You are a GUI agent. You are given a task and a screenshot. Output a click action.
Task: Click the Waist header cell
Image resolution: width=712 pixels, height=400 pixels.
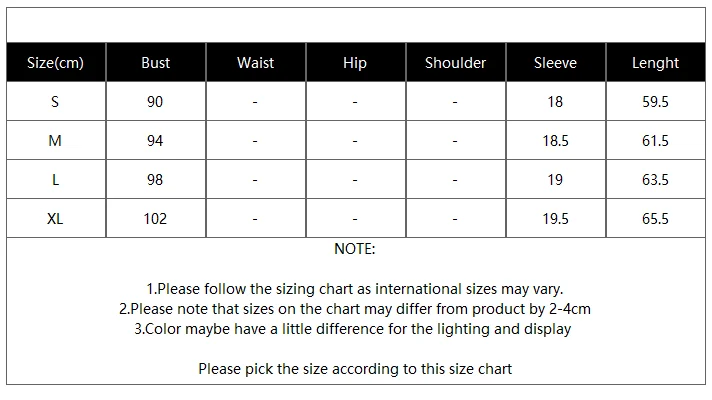point(255,63)
